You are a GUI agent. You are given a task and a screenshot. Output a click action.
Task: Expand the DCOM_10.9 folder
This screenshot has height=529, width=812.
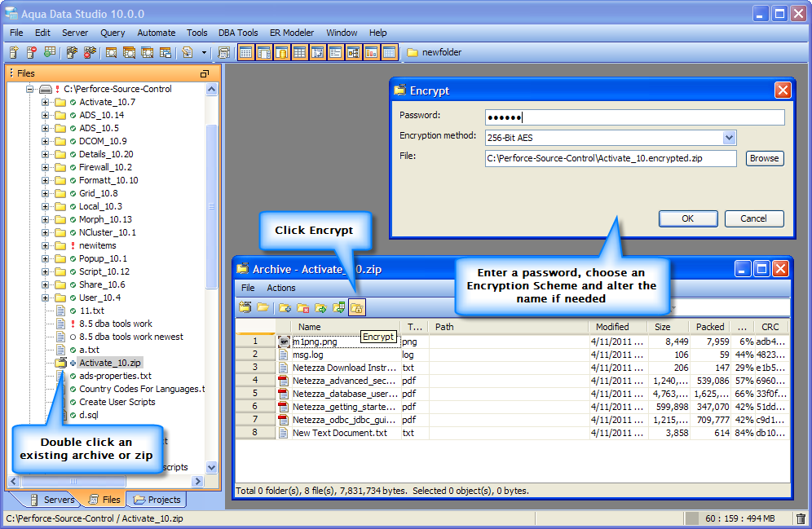click(45, 141)
